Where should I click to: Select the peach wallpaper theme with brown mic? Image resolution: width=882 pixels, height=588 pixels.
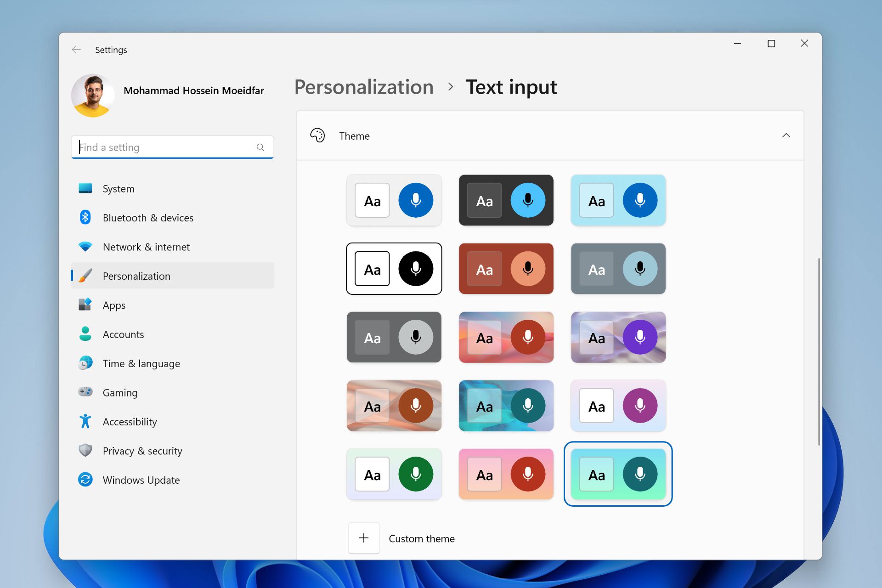394,406
